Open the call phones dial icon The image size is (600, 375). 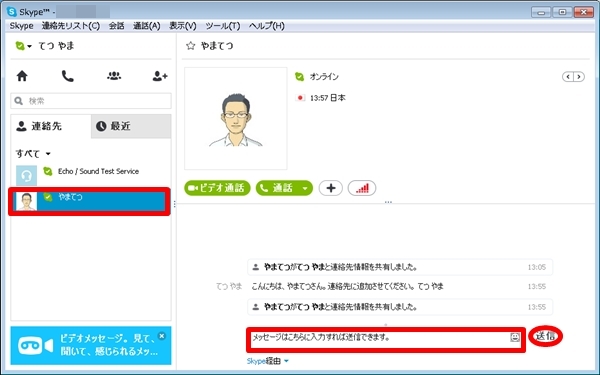(68, 76)
